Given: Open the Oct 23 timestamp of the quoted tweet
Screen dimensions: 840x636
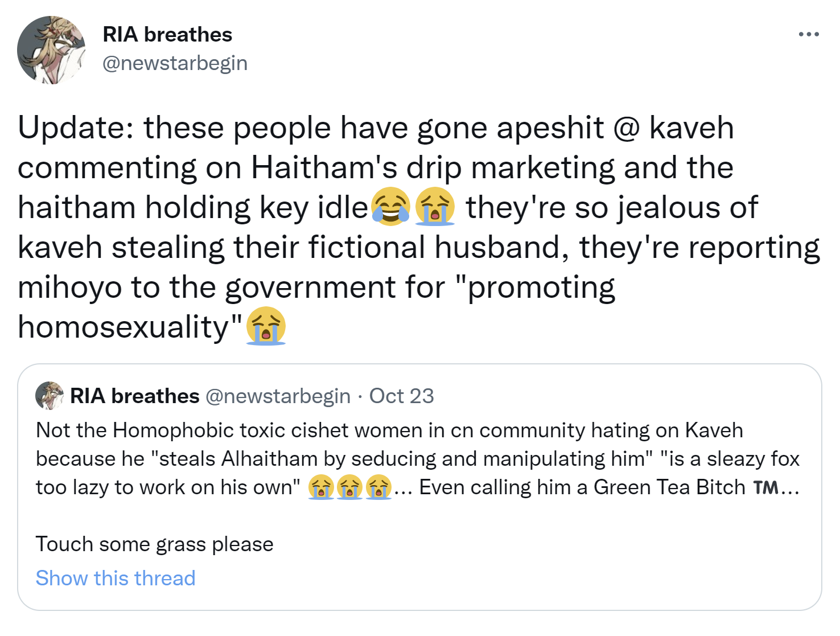Looking at the screenshot, I should [401, 396].
